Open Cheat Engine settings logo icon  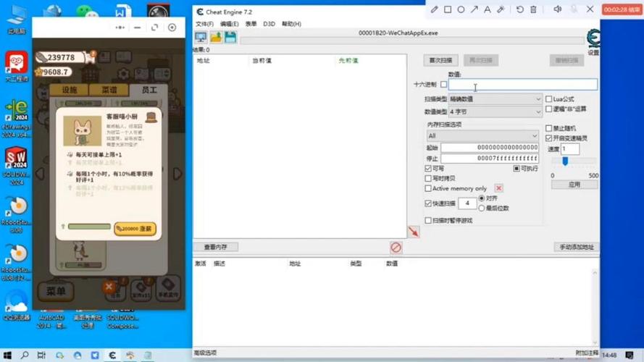tap(593, 39)
